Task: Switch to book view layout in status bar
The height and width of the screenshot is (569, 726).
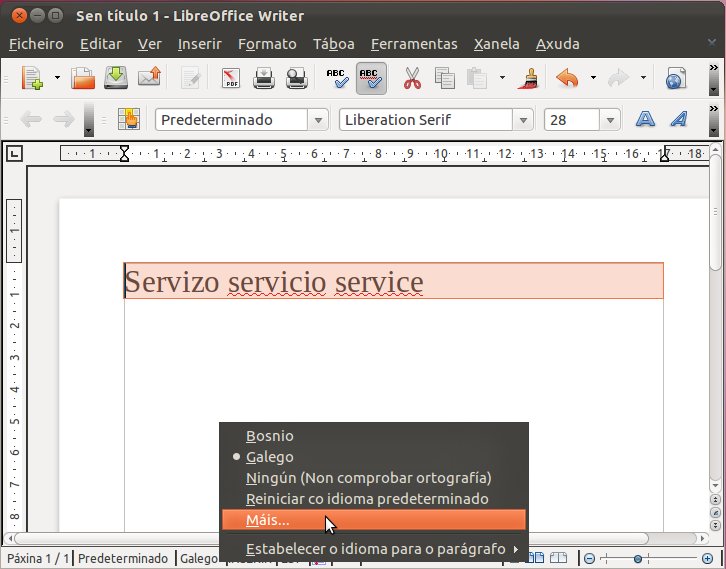Action: pos(558,557)
